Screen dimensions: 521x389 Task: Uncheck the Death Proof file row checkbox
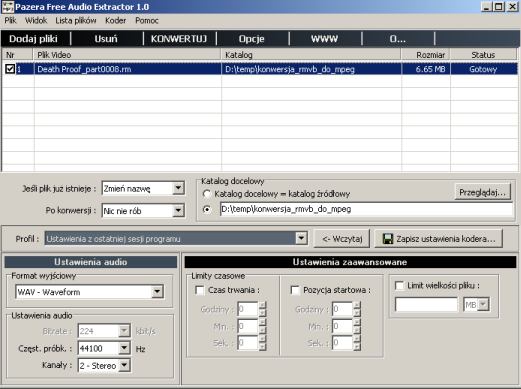tap(10, 69)
